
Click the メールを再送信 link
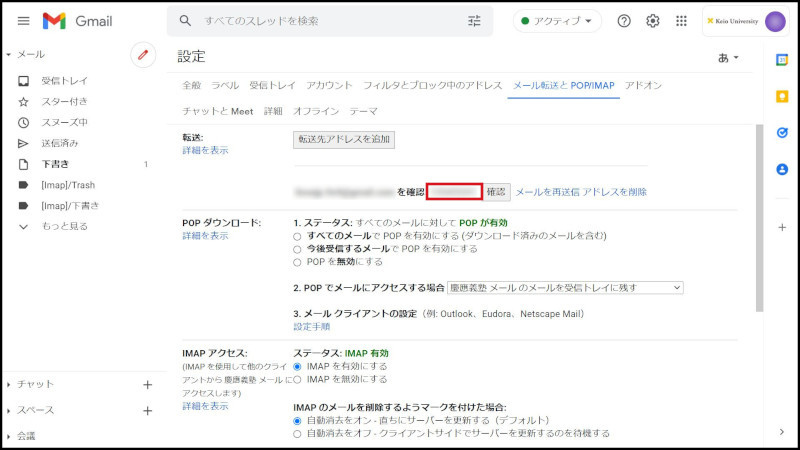point(549,191)
